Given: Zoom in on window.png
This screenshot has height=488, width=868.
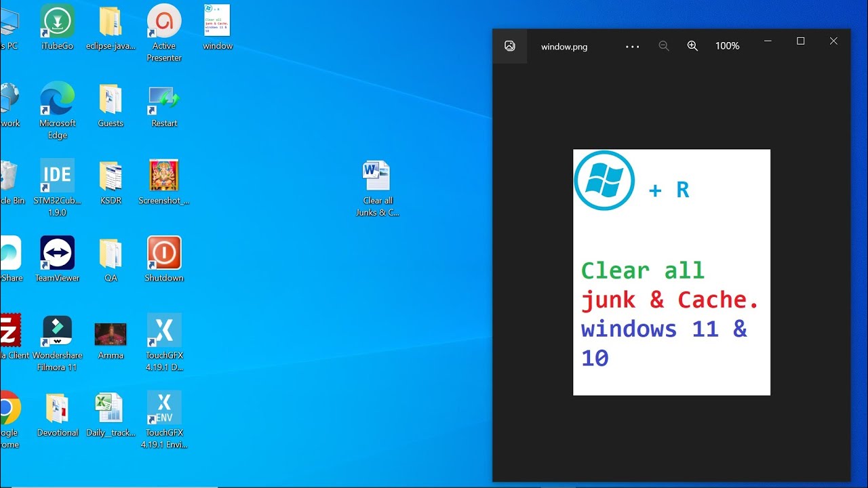Looking at the screenshot, I should coord(692,46).
